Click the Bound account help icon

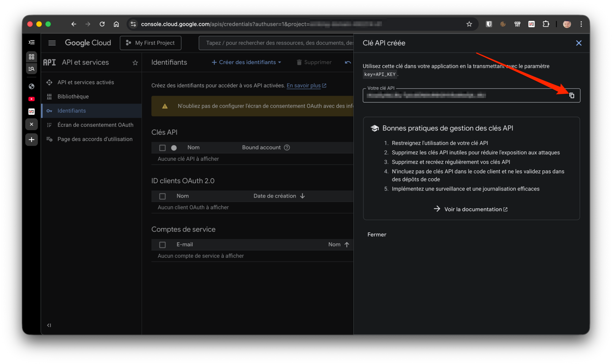tap(287, 148)
